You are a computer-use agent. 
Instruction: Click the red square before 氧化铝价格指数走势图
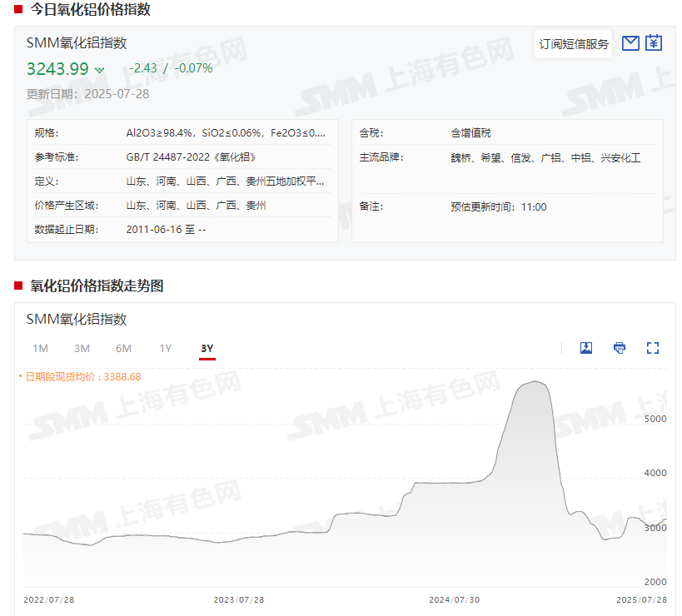tap(18, 286)
